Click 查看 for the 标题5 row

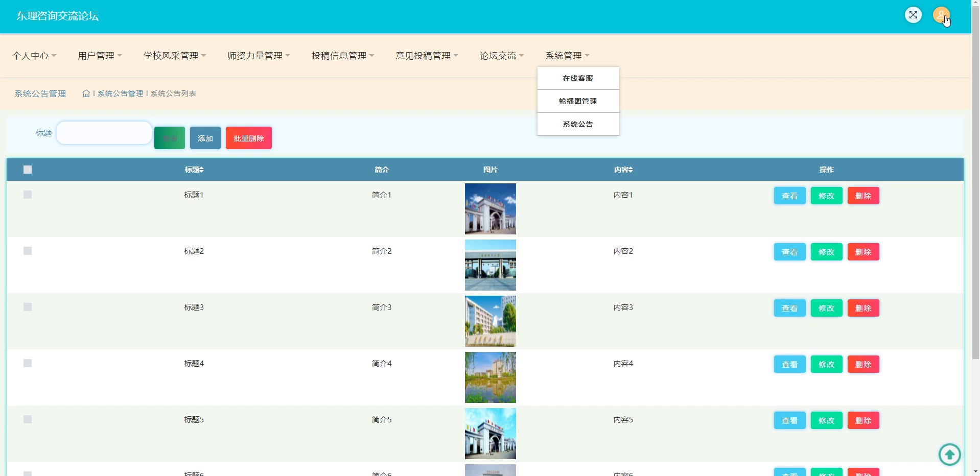(x=789, y=420)
